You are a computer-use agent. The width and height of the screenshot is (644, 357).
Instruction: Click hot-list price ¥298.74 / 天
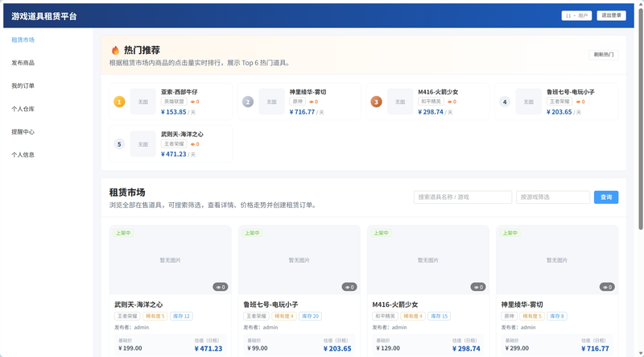(435, 112)
